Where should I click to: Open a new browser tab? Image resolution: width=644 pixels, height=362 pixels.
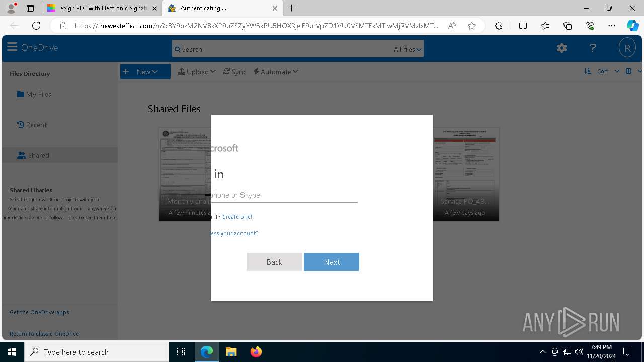pyautogui.click(x=292, y=8)
